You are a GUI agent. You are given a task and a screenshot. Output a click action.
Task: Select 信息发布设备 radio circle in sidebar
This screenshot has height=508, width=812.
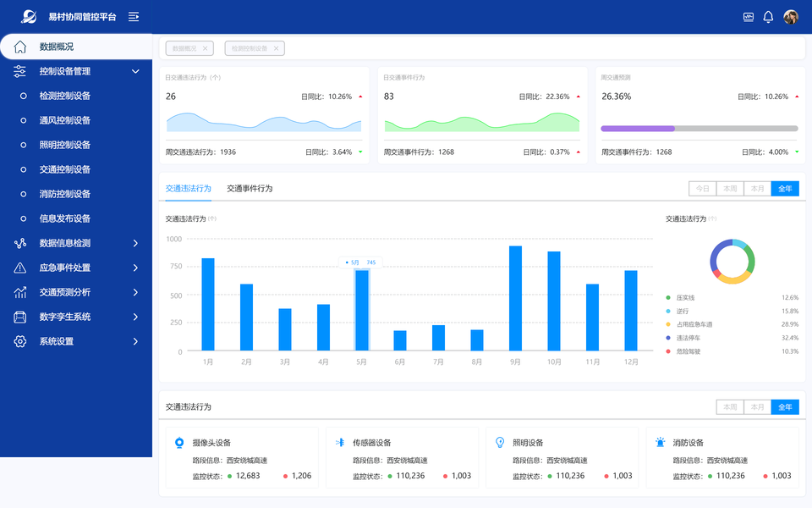(23, 218)
